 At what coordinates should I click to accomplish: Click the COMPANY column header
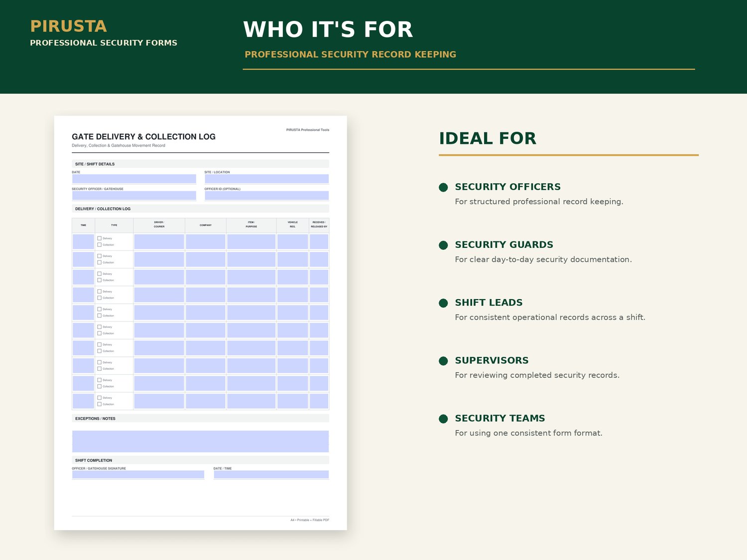pos(206,225)
